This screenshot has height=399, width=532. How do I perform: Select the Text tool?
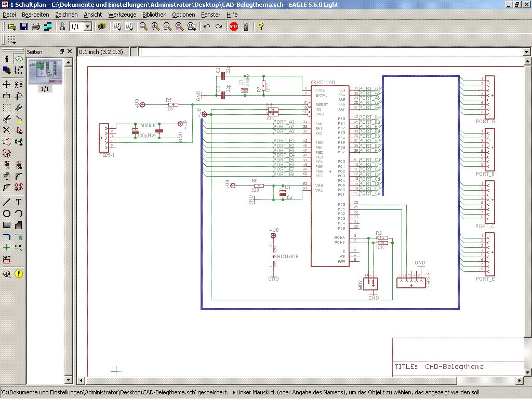coord(19,202)
